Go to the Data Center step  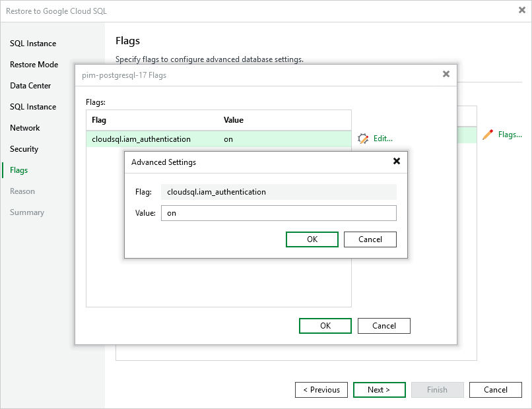click(x=30, y=86)
